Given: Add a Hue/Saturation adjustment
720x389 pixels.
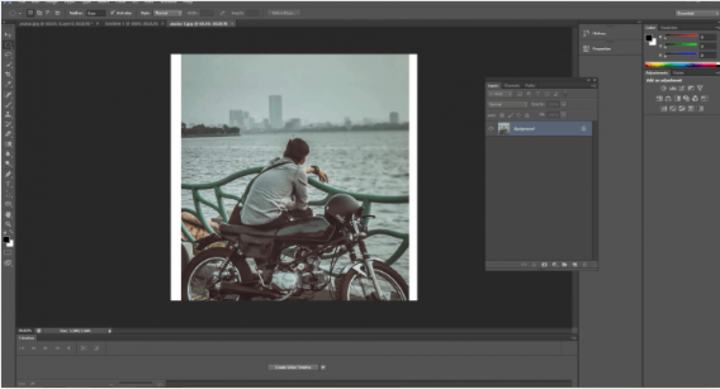Looking at the screenshot, I should coord(659,98).
